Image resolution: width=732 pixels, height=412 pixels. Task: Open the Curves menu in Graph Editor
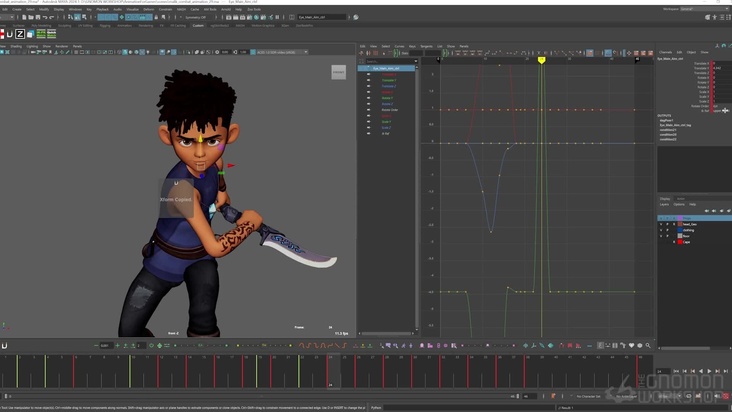pyautogui.click(x=399, y=46)
